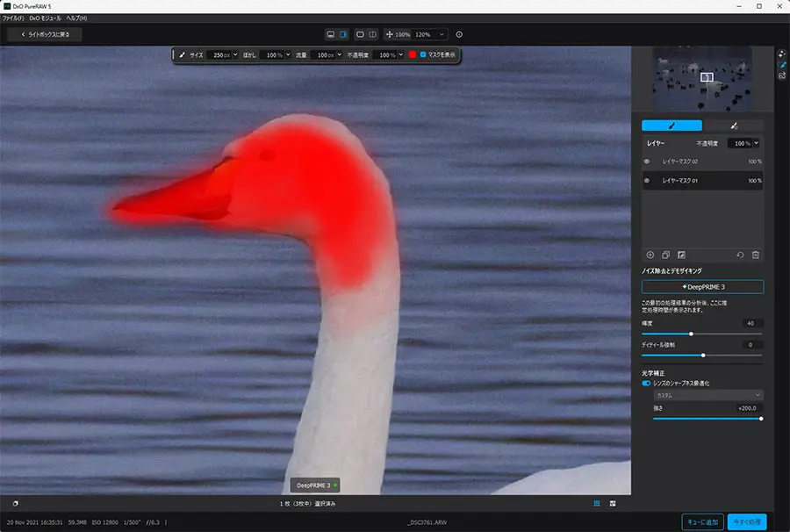Toggle visibility of レイヤーマスク 02
Image resolution: width=790 pixels, height=532 pixels.
pyautogui.click(x=647, y=162)
